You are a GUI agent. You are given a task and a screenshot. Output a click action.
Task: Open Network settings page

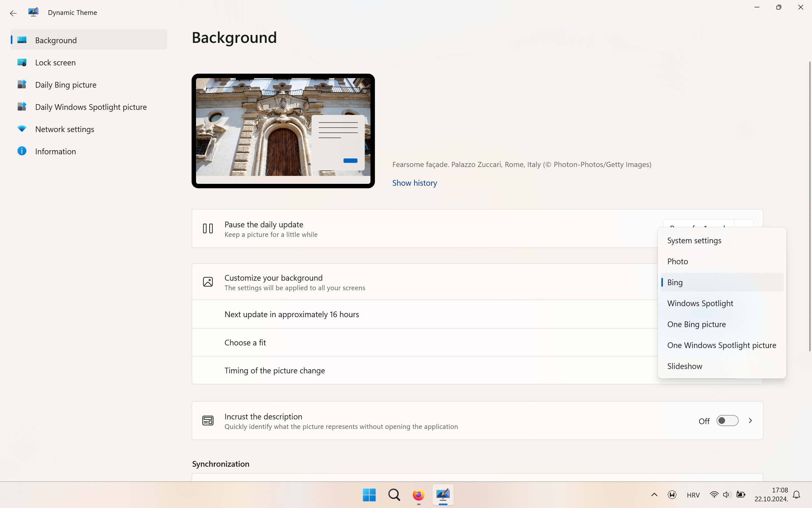click(89, 129)
